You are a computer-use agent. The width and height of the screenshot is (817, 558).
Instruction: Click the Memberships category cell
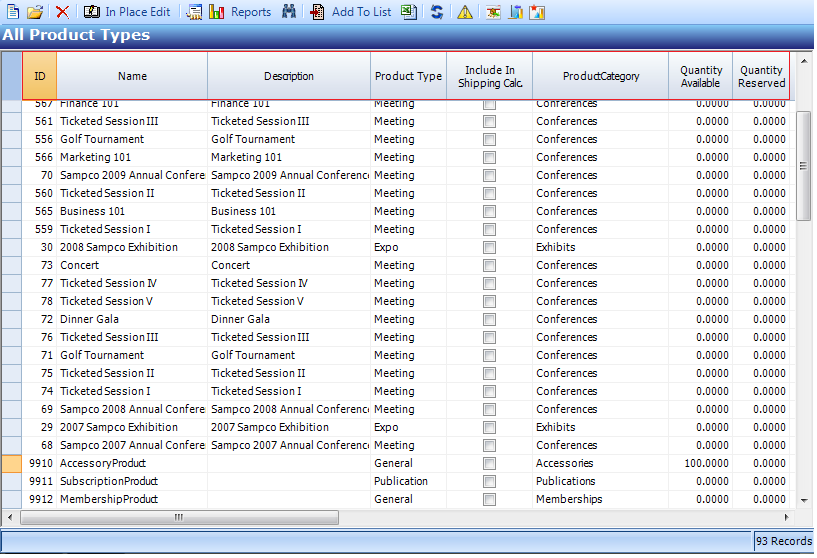click(x=600, y=499)
